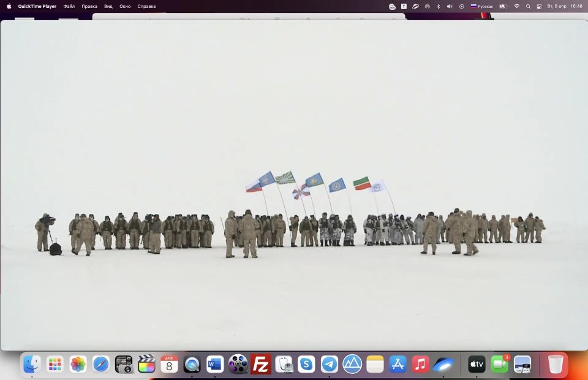Click the exclamation mark menu bar icon

[x=404, y=6]
